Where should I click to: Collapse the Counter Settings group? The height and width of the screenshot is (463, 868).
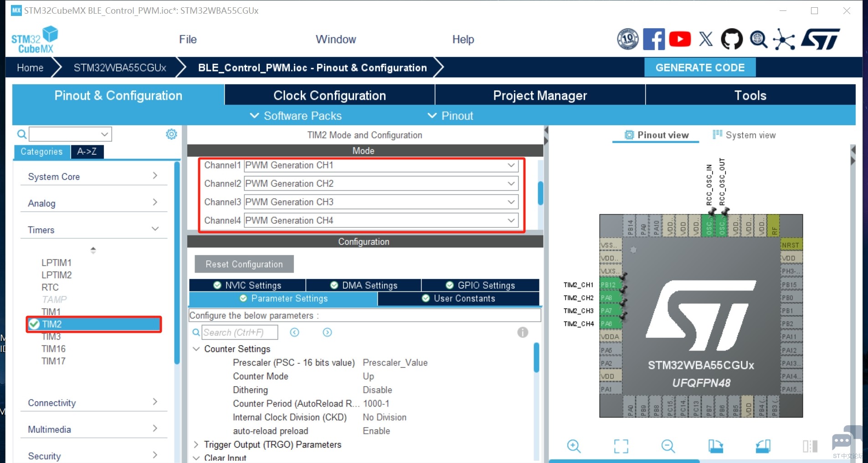tap(196, 349)
